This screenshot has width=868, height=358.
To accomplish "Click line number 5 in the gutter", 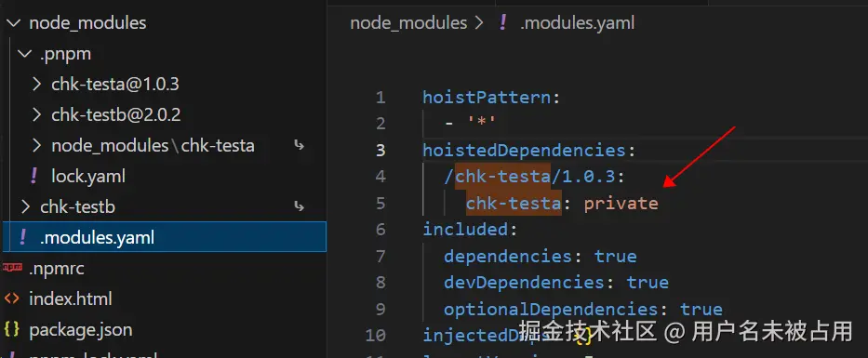I will pyautogui.click(x=380, y=203).
